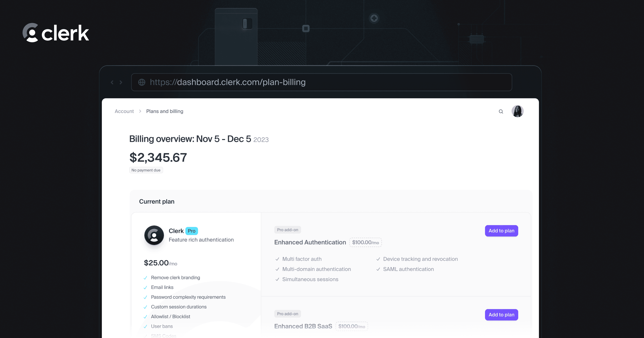This screenshot has width=644, height=338.
Task: Click SAML authentication feature
Action: (x=409, y=269)
